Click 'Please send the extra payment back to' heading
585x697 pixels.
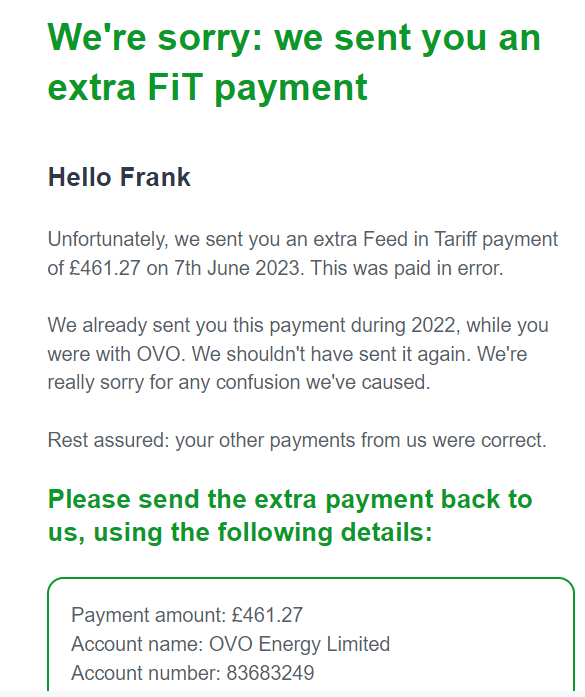point(290,500)
